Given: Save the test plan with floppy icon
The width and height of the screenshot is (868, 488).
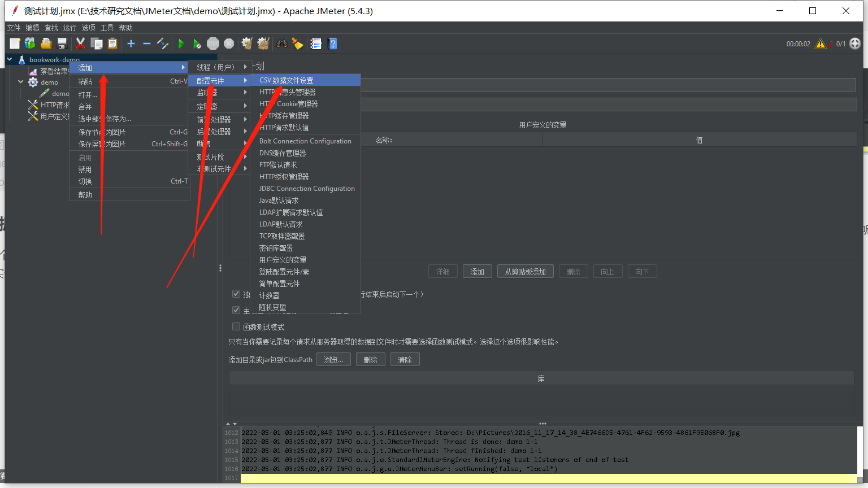Looking at the screenshot, I should point(62,43).
